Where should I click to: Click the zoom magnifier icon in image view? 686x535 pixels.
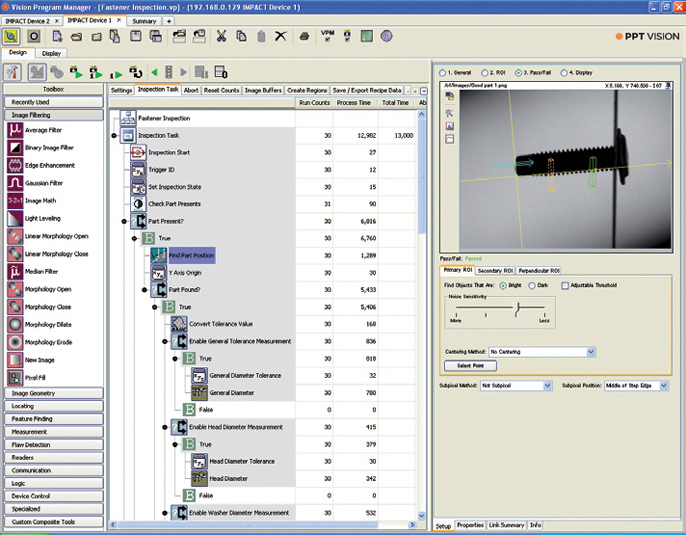coord(450,114)
